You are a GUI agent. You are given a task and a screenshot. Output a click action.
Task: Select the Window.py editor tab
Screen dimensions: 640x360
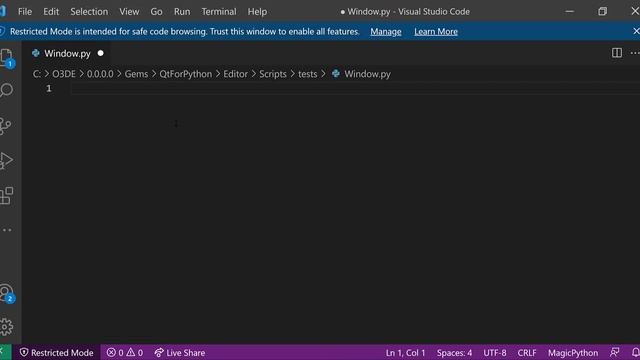click(67, 53)
